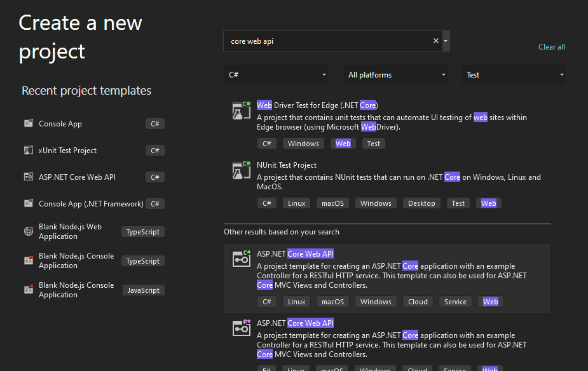Select xUnit Test Project from recent templates
This screenshot has height=371, width=588.
67,151
